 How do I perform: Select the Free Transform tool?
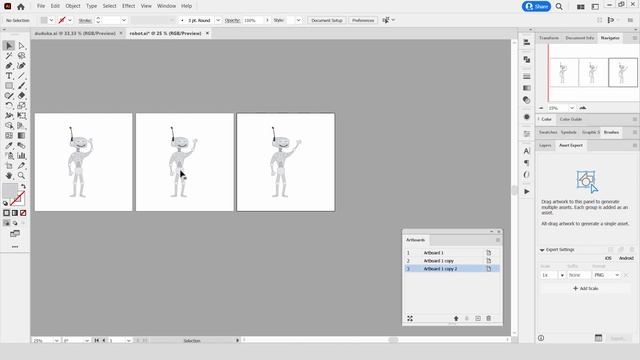[21, 116]
